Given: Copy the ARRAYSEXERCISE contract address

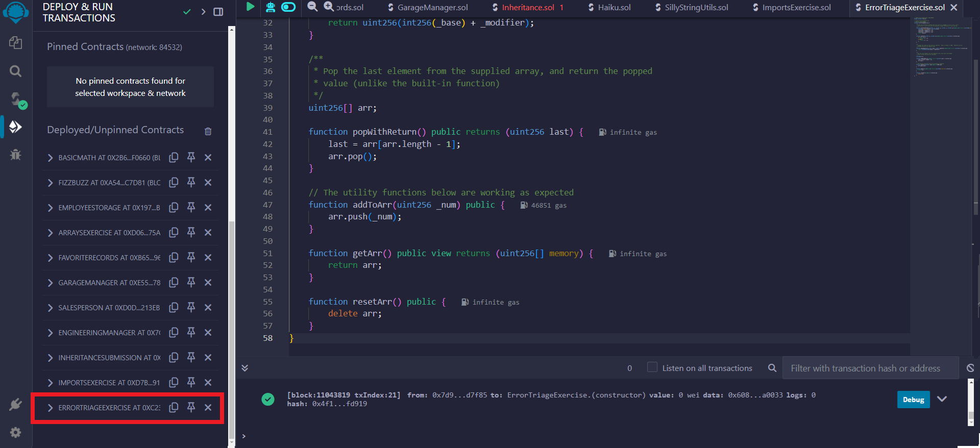Looking at the screenshot, I should [174, 232].
